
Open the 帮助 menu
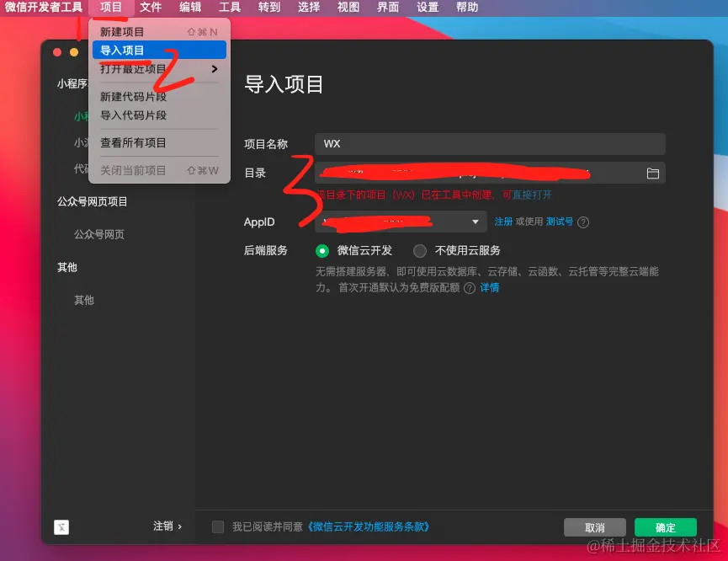467,8
